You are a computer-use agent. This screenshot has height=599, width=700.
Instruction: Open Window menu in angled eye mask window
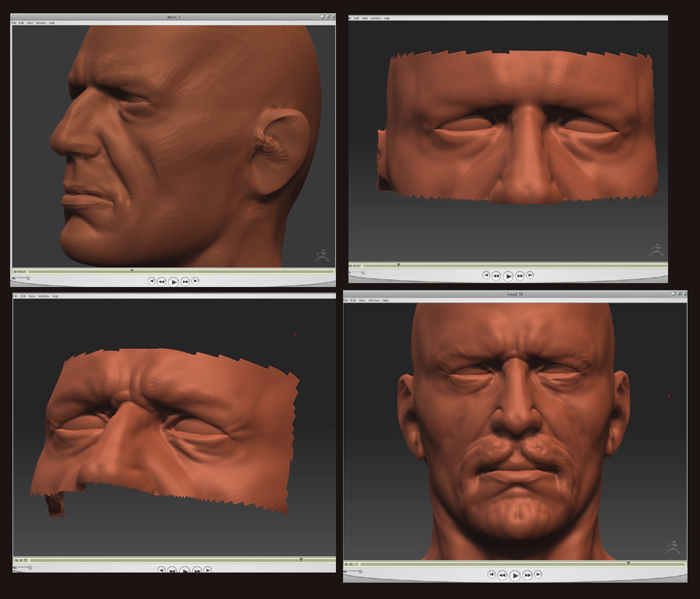point(44,296)
